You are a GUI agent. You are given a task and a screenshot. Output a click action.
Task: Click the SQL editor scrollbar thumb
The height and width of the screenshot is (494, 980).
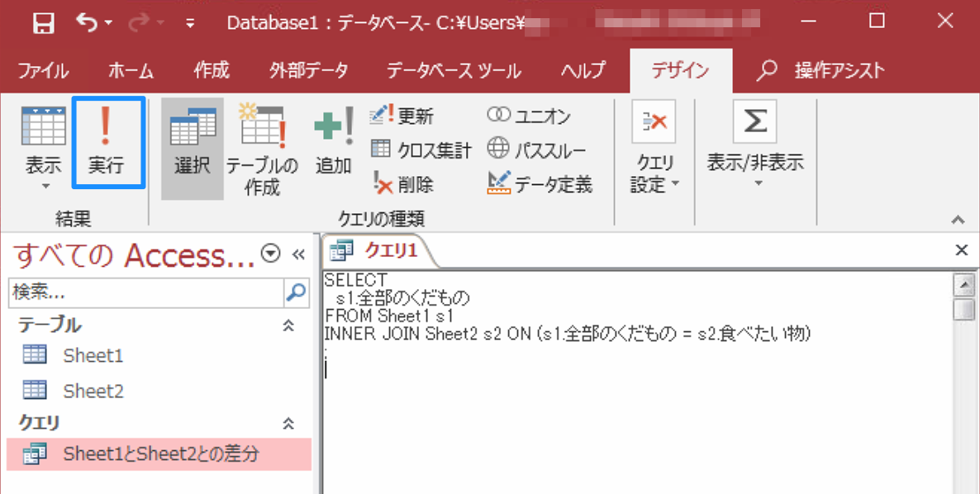(x=964, y=310)
